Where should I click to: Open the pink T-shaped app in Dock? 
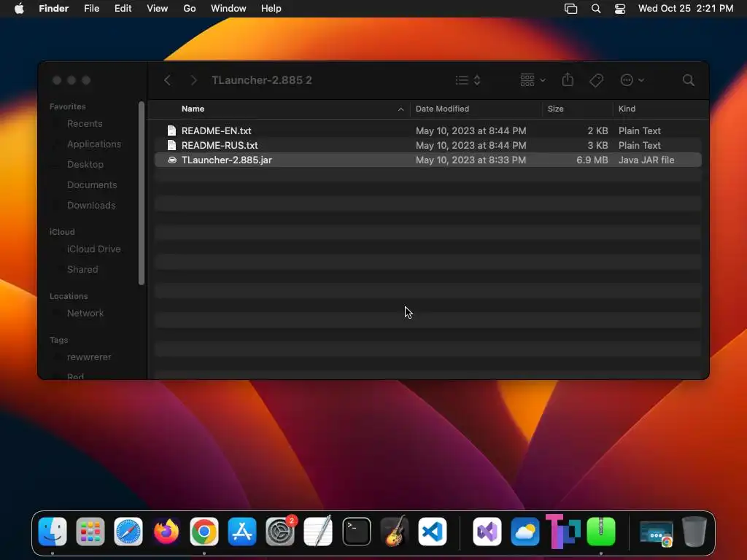pyautogui.click(x=562, y=531)
